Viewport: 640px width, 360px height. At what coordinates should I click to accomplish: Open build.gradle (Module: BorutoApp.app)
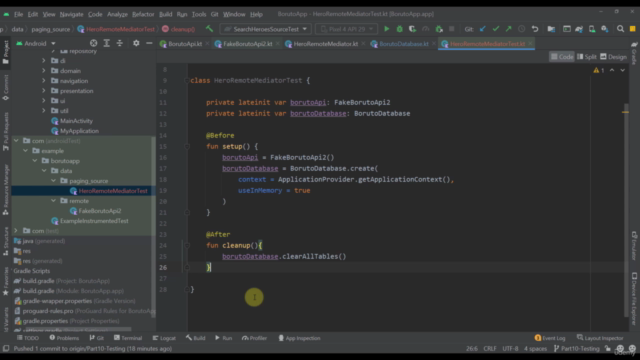coord(69,291)
